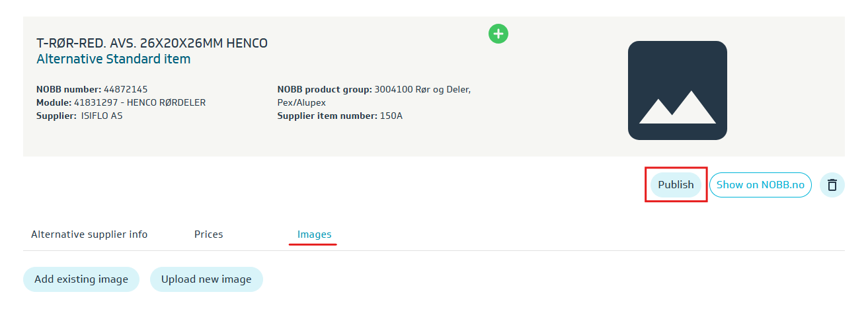
Task: Delete item using the trash icon
Action: (x=832, y=185)
